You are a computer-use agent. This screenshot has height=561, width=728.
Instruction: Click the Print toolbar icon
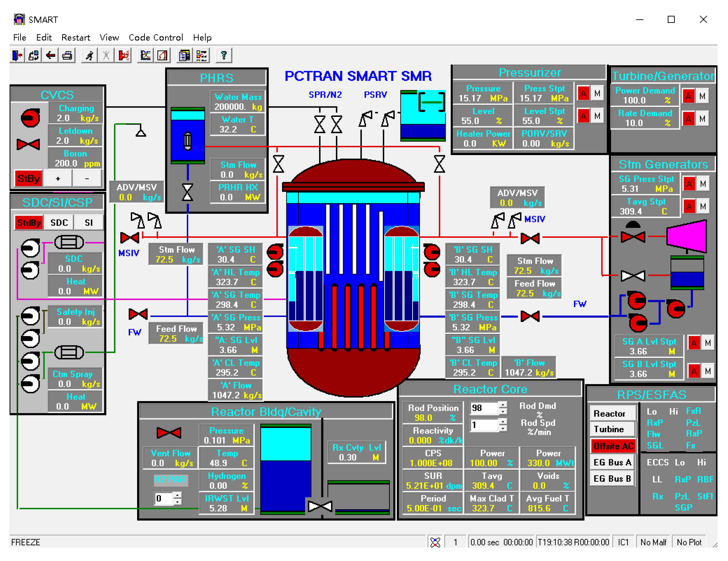point(67,55)
